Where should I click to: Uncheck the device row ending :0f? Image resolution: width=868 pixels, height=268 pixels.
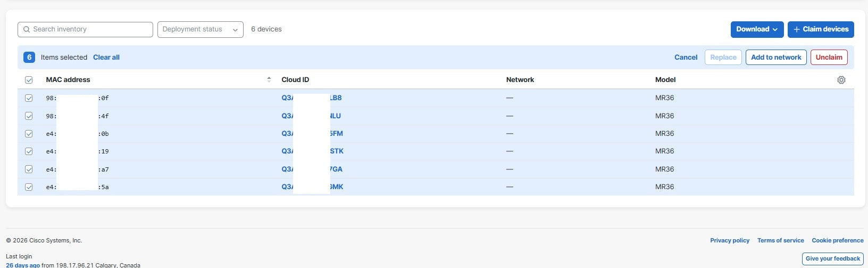[29, 98]
